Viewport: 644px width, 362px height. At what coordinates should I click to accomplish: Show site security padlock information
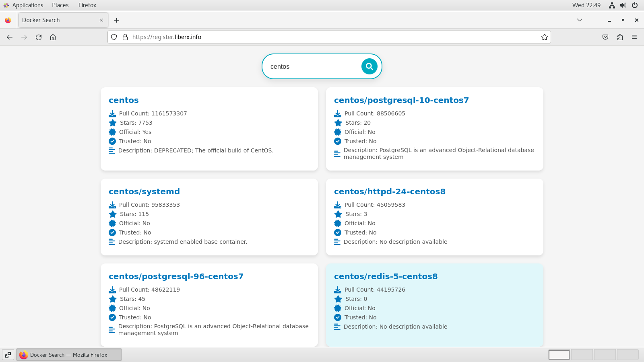[125, 37]
